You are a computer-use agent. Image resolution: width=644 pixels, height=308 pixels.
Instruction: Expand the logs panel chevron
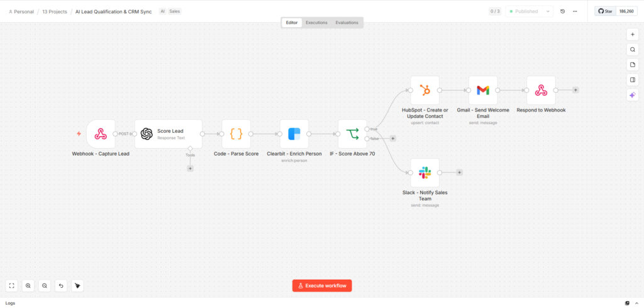pyautogui.click(x=638, y=303)
